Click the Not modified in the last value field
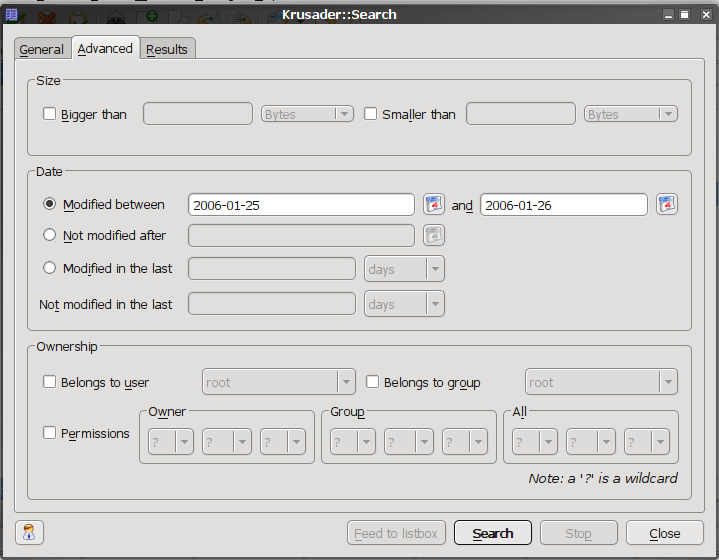719x560 pixels. [272, 304]
